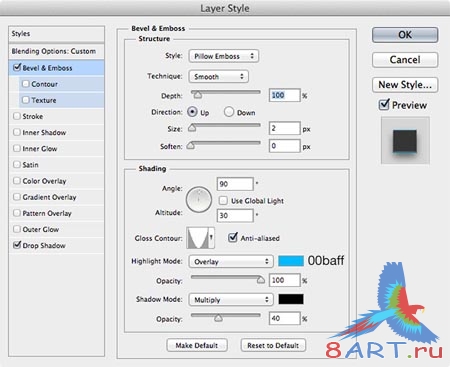Expand the Gloss Contour picker arrow
The width and height of the screenshot is (450, 367).
point(211,238)
